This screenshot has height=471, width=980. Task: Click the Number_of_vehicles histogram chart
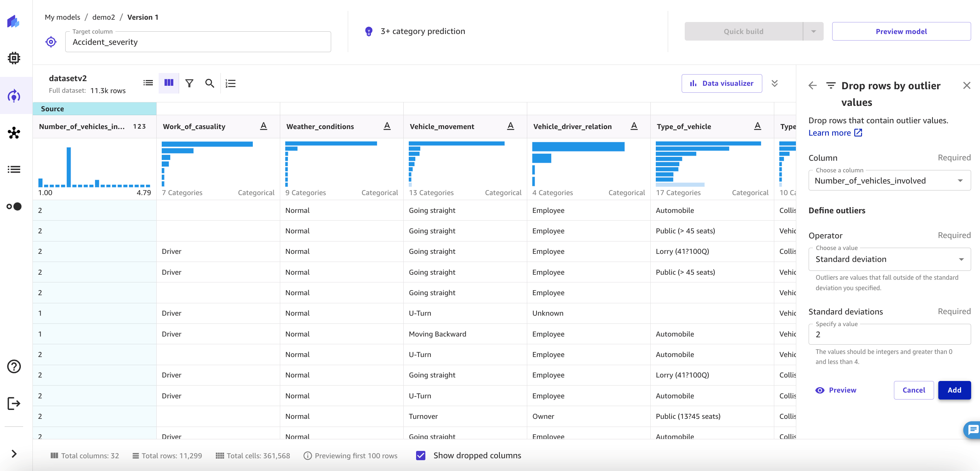pos(95,167)
